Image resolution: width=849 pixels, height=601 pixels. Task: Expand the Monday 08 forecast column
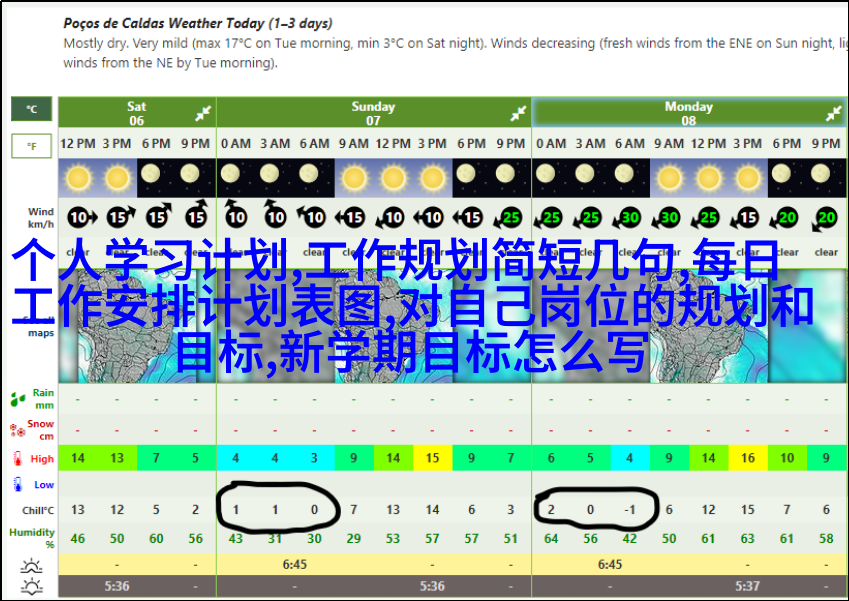[832, 113]
